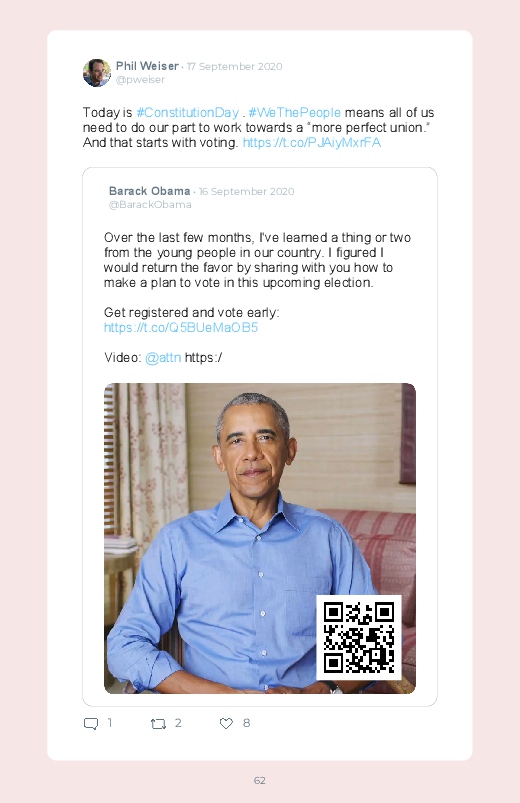Open the 16 September 2020 timestamp

click(x=246, y=192)
